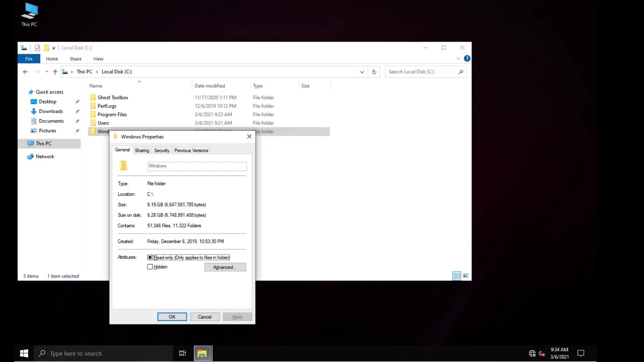The image size is (644, 362).
Task: Click Cancel in Windows Properties dialog
Action: click(x=205, y=317)
